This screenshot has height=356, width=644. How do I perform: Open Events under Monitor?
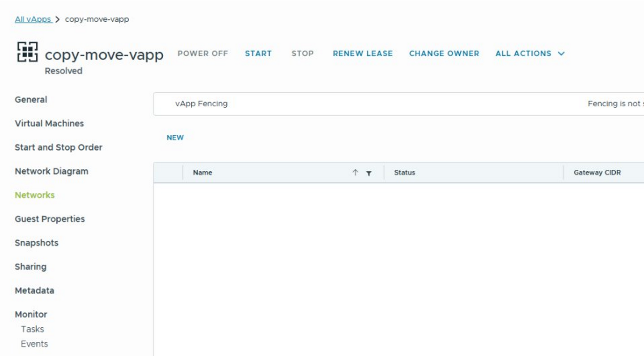[34, 344]
